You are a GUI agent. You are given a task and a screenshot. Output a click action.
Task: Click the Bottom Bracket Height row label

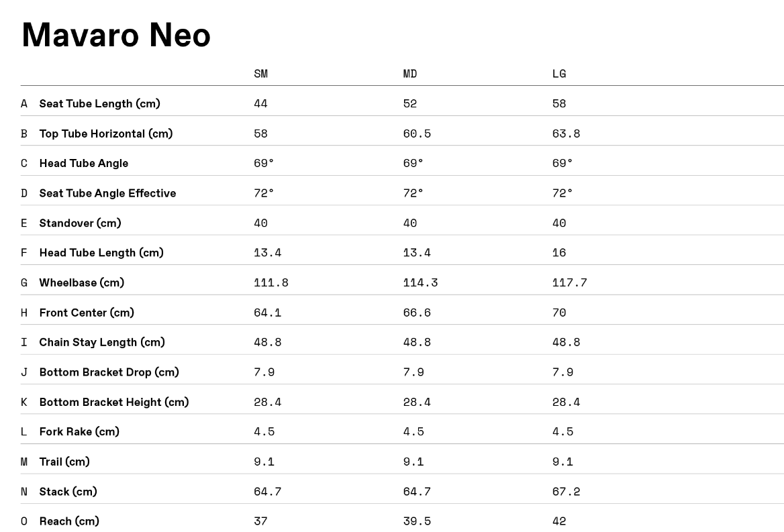click(x=114, y=402)
